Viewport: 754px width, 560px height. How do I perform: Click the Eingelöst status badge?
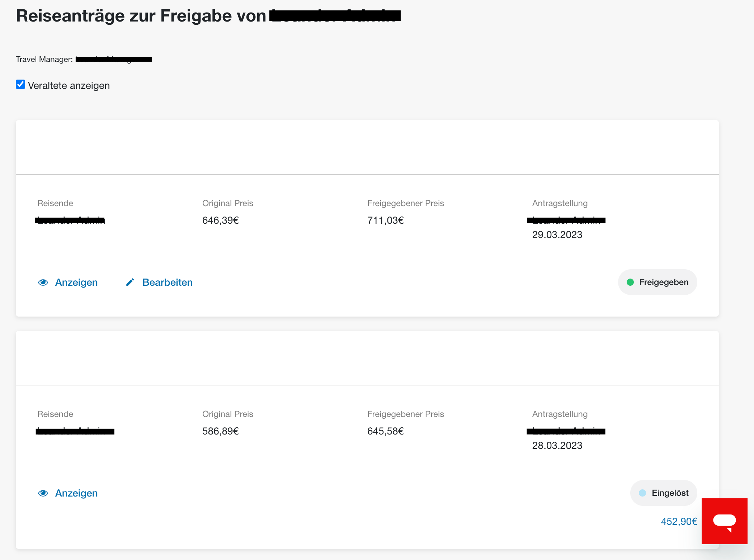(x=664, y=493)
